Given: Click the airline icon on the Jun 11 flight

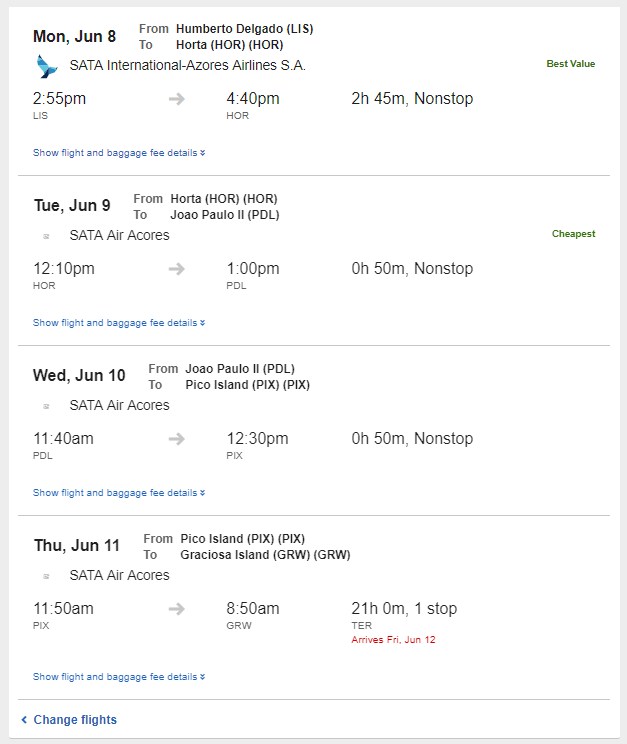Looking at the screenshot, I should 46,576.
